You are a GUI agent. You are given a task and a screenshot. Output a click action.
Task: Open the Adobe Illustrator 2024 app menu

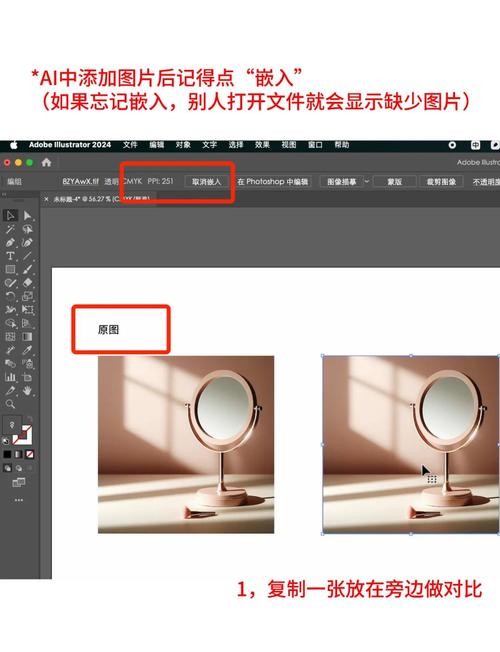click(x=70, y=145)
